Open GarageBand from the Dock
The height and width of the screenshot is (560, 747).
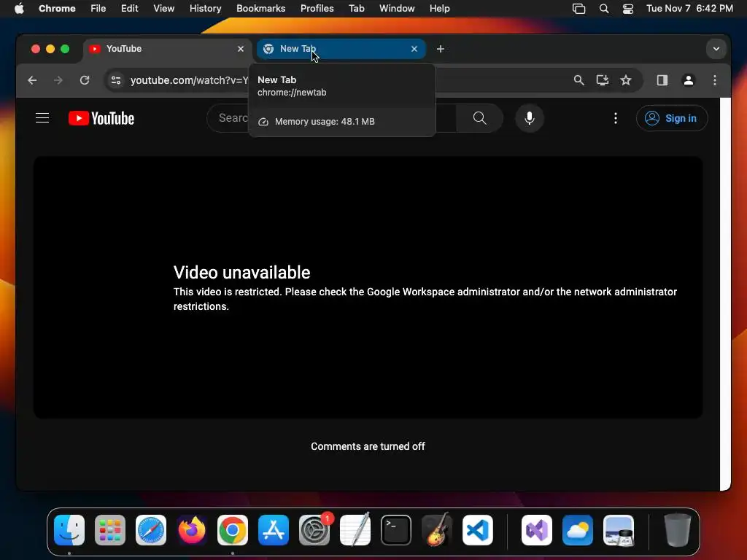point(437,530)
